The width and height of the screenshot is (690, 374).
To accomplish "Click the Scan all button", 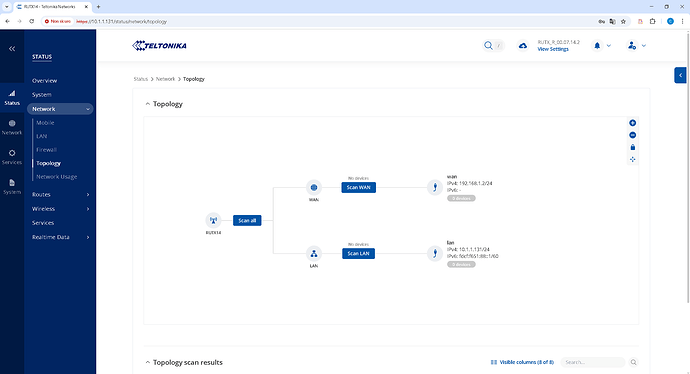I will click(247, 220).
